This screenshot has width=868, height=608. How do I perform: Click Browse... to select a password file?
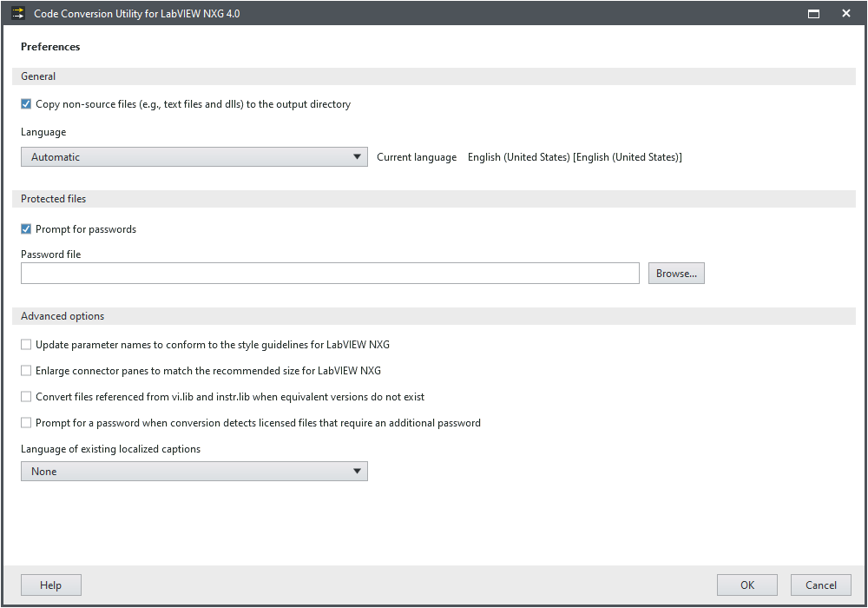676,274
